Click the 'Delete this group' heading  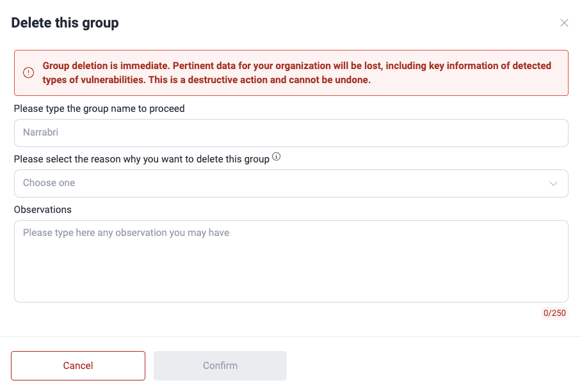click(65, 22)
